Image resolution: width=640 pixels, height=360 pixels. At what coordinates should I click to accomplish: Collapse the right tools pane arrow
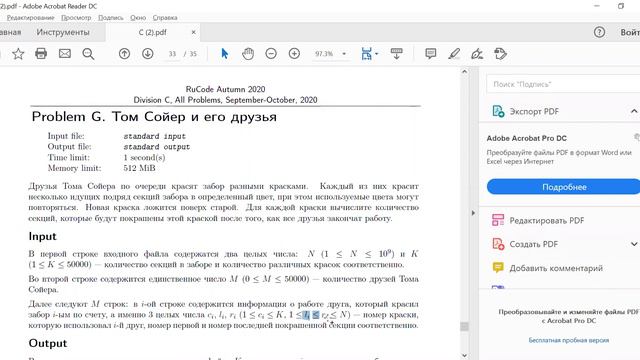(x=473, y=213)
